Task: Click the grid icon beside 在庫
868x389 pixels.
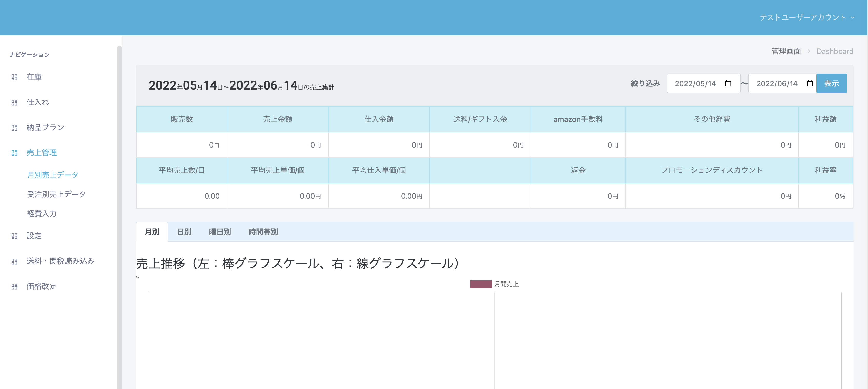Action: tap(14, 77)
